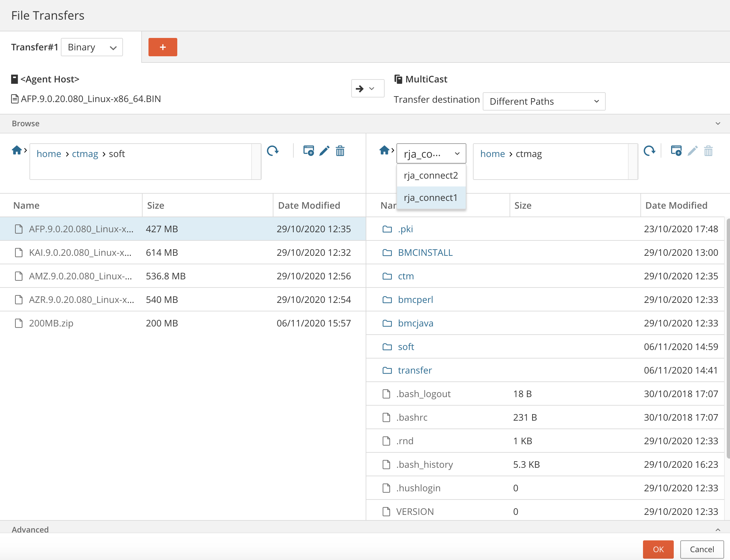
Task: Go home via the right breadcrumb home icon
Action: coord(384,150)
